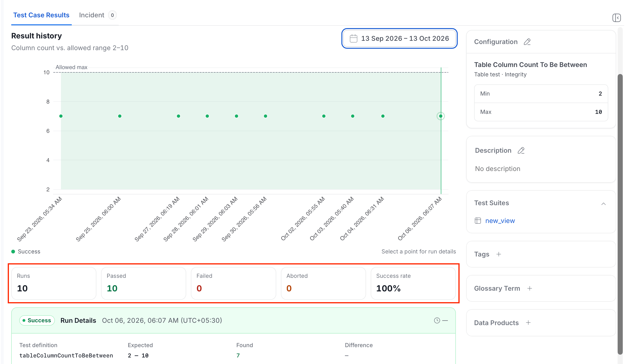Click the clock icon in Run Details
The width and height of the screenshot is (627, 364).
pos(437,320)
